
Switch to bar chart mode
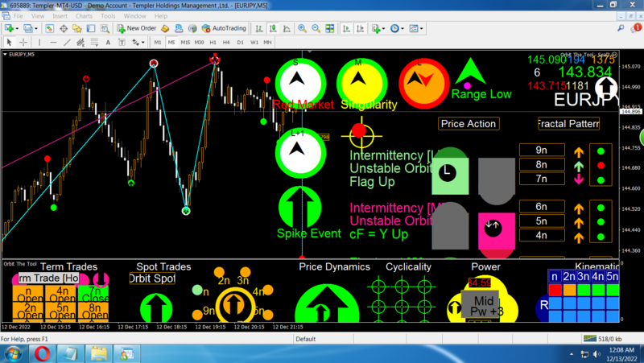[x=258, y=28]
